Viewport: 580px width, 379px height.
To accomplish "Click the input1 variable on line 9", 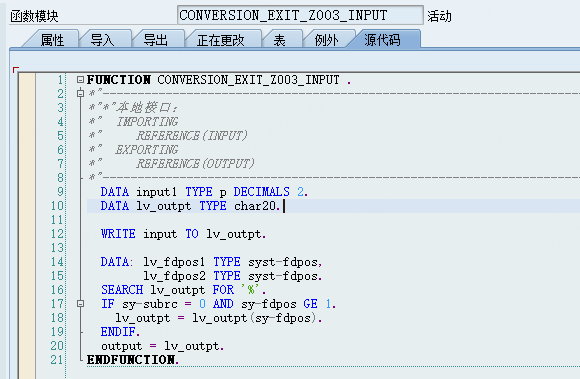I will point(157,192).
